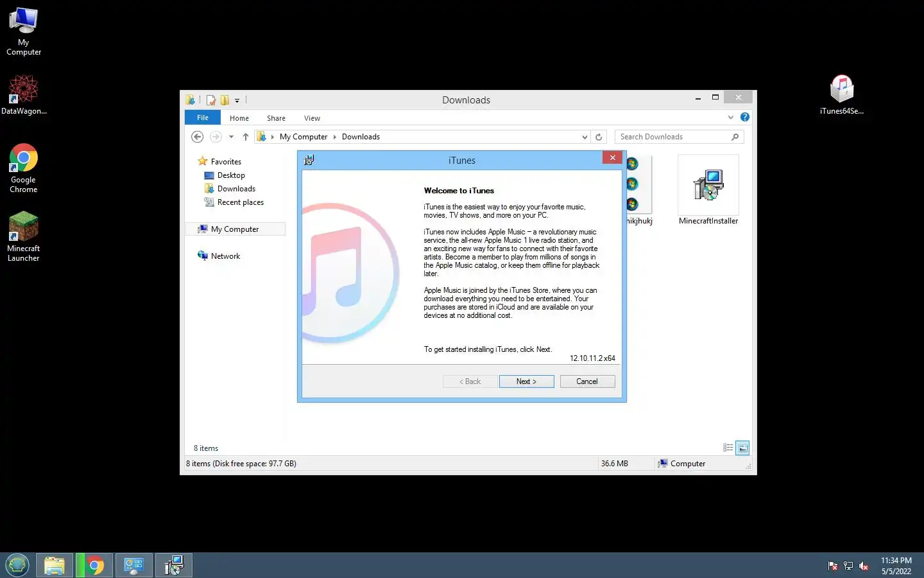Screen dimensions: 924x578
Task: Open the File tab in Explorer
Action: tap(203, 118)
